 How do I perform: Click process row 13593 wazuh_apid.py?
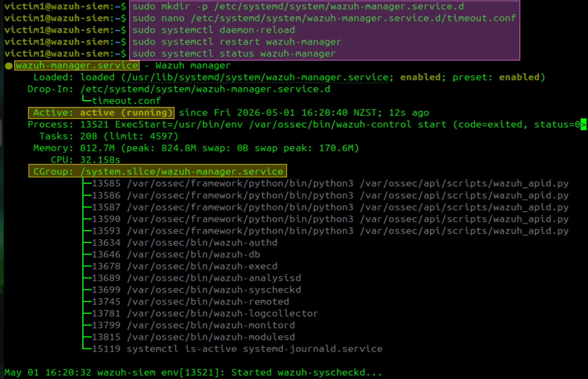tap(330, 231)
